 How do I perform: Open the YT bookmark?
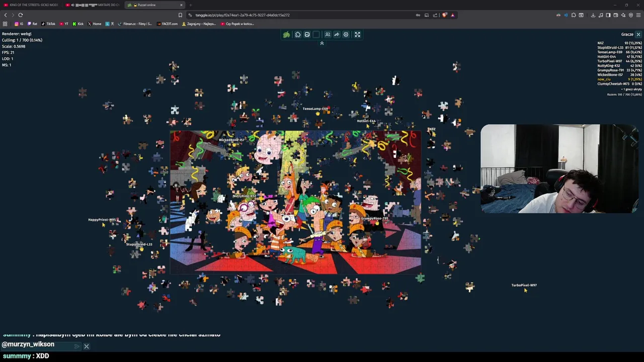64,24
